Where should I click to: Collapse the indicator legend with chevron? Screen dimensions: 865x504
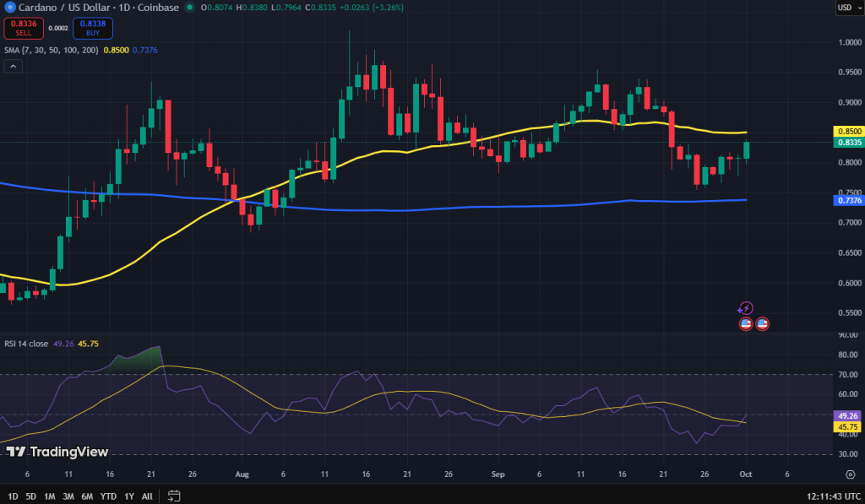(x=13, y=66)
